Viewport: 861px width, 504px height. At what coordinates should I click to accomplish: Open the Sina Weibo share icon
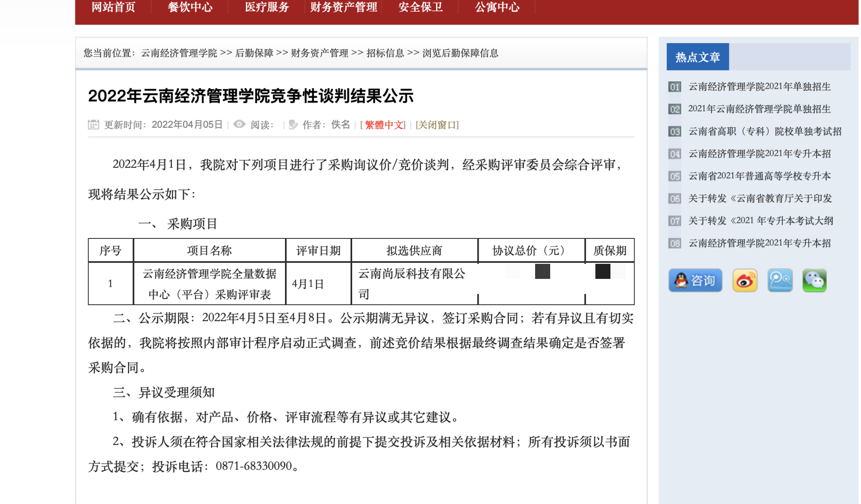[x=745, y=281]
